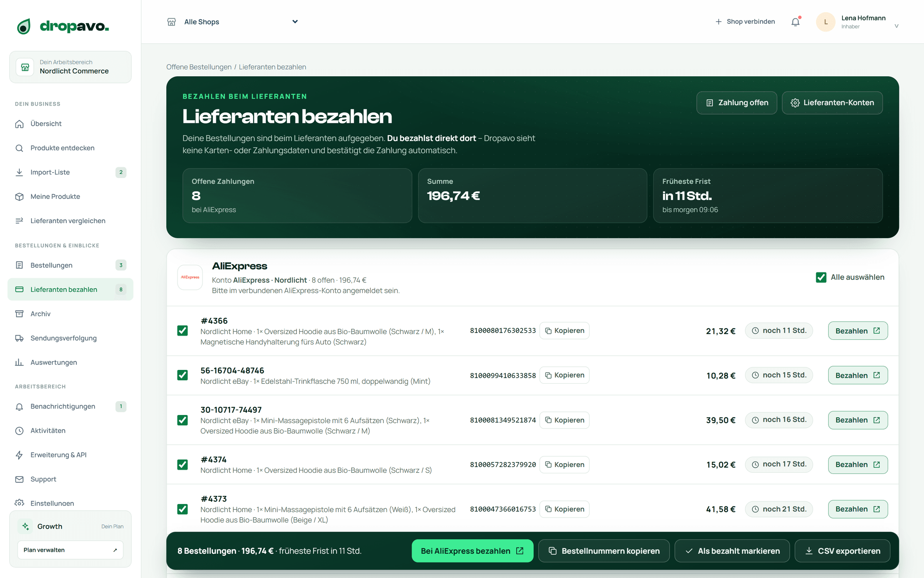This screenshot has width=924, height=578.
Task: Click the Produkte entdecken search icon
Action: (x=19, y=148)
